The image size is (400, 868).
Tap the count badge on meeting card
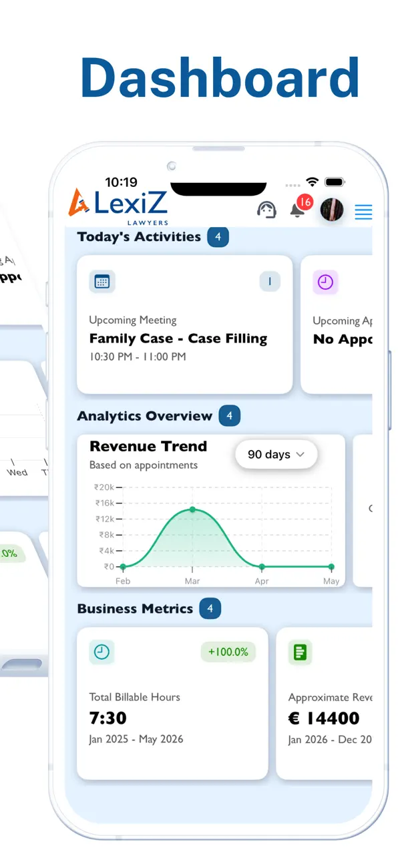(270, 282)
